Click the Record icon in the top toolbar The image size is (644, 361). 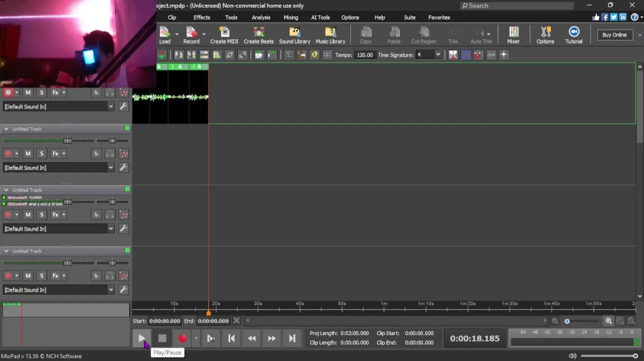191,35
